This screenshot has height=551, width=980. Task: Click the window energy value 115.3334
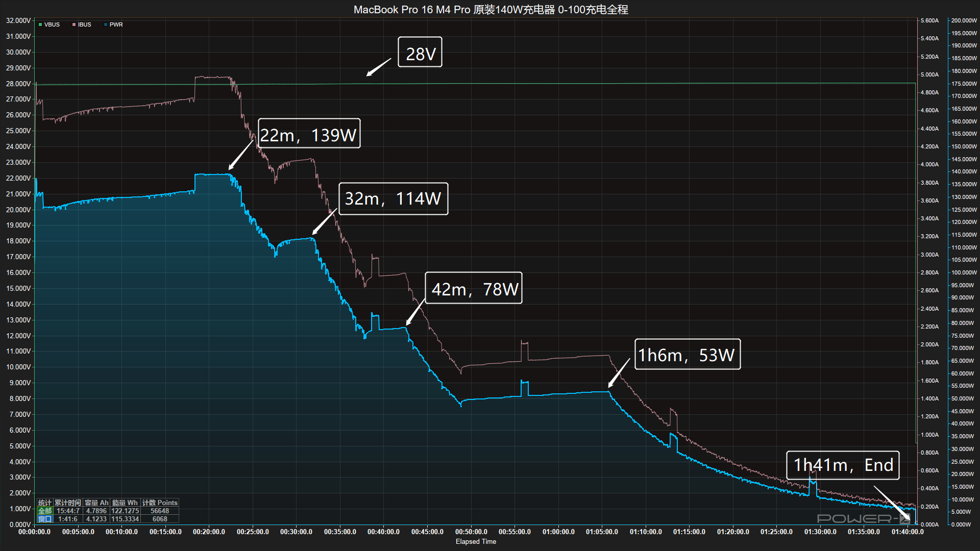pos(125,519)
